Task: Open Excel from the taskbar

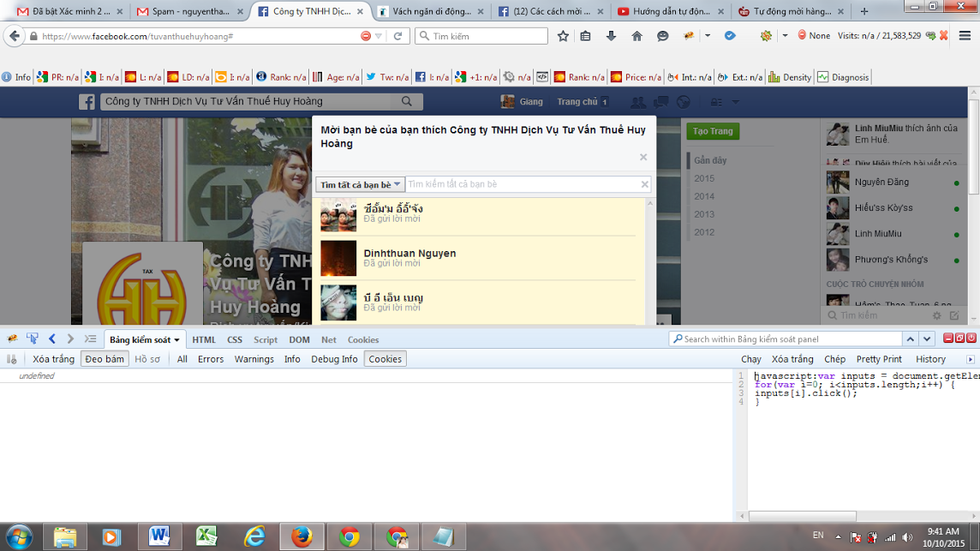Action: click(x=206, y=536)
